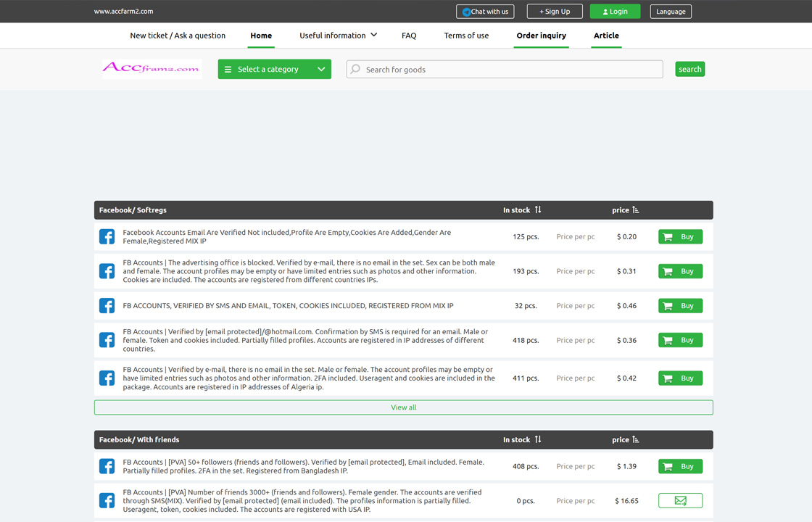Click the Facebook icon for the $0.20 accounts row
Screen dimensions: 812x522
pos(107,236)
